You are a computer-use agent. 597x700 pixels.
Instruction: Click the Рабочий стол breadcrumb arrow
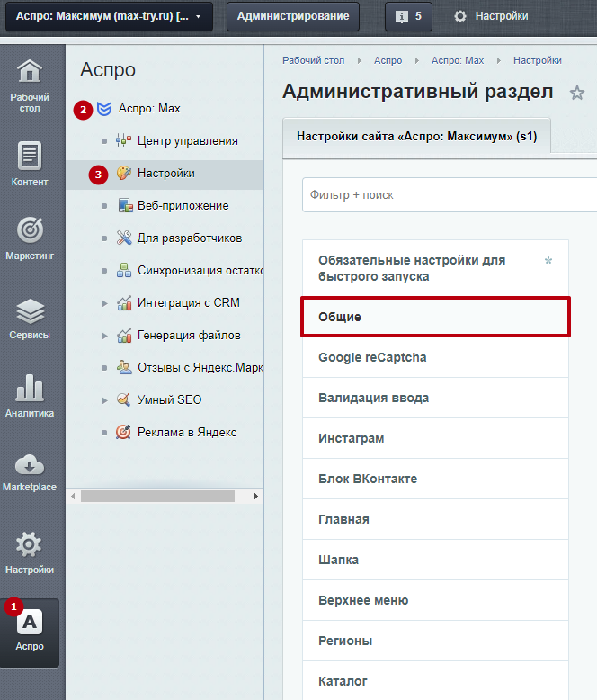360,60
